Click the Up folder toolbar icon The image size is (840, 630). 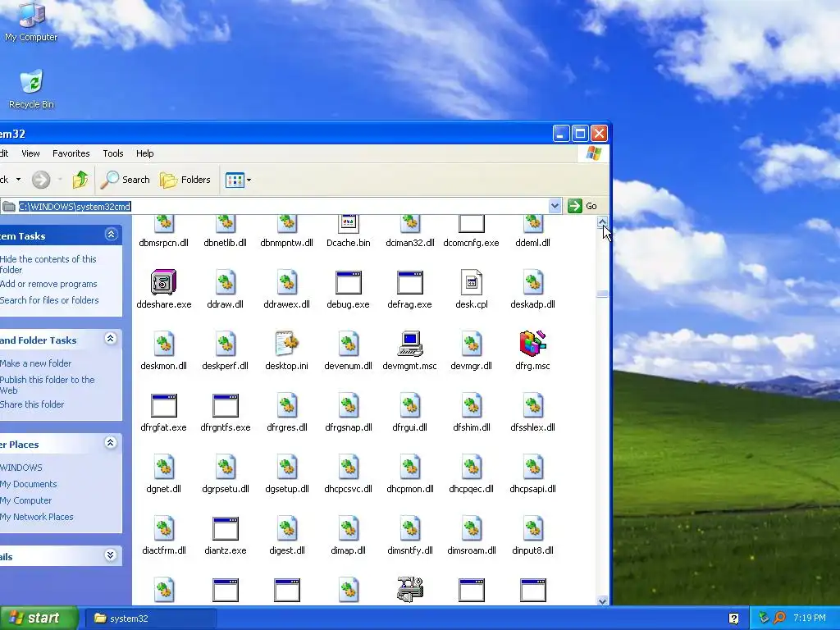click(x=80, y=180)
